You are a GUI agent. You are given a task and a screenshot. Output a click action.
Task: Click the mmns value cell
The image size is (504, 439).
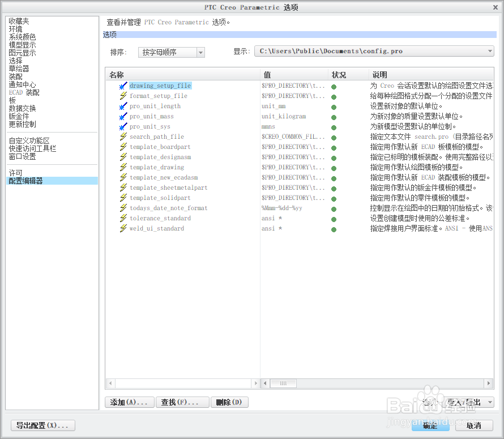coord(268,127)
